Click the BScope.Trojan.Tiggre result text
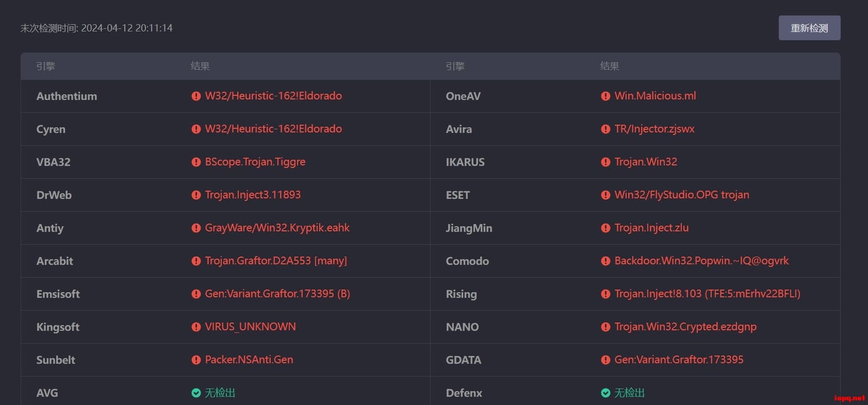Image resolution: width=868 pixels, height=405 pixels. pos(255,162)
